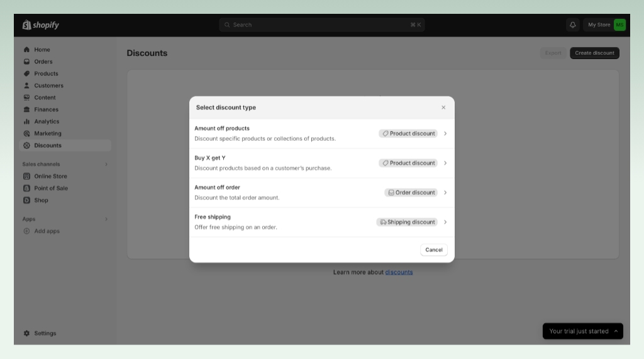Close the Select discount type dialog
The image size is (644, 359).
[443, 108]
